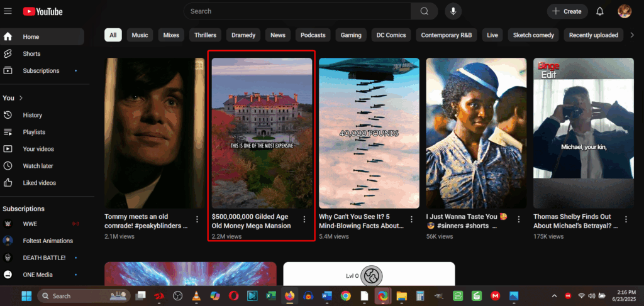This screenshot has width=644, height=306.
Task: Open options for Tommy meets comrade Short
Action: point(197,219)
